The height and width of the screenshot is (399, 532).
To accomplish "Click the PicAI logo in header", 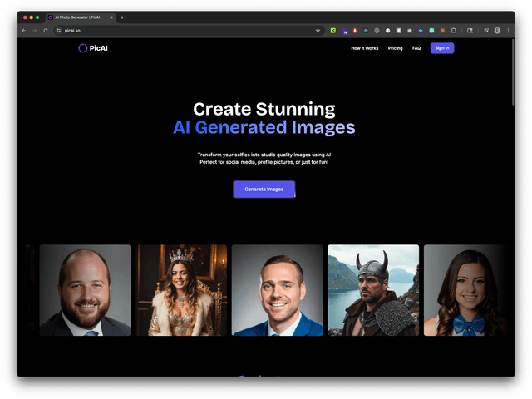I will click(x=94, y=48).
